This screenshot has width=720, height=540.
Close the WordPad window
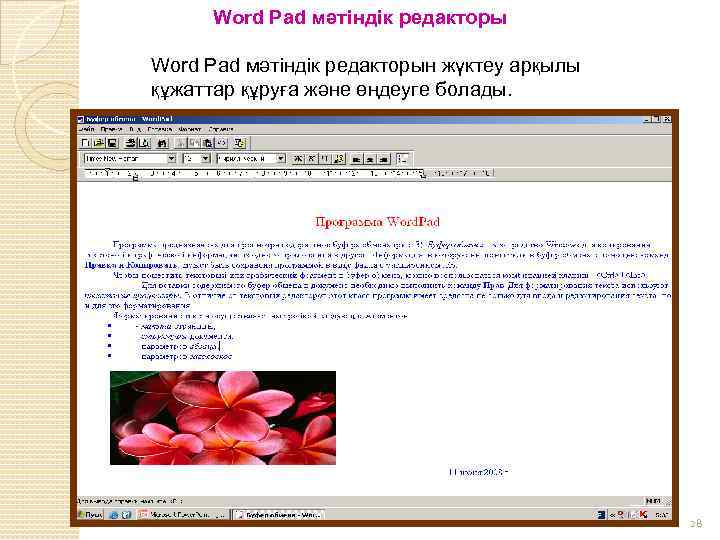(x=667, y=119)
